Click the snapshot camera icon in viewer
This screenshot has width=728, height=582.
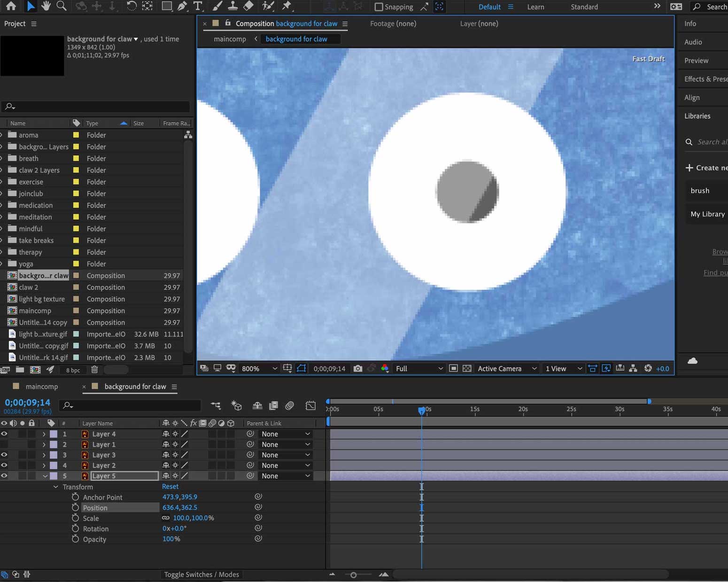click(358, 369)
